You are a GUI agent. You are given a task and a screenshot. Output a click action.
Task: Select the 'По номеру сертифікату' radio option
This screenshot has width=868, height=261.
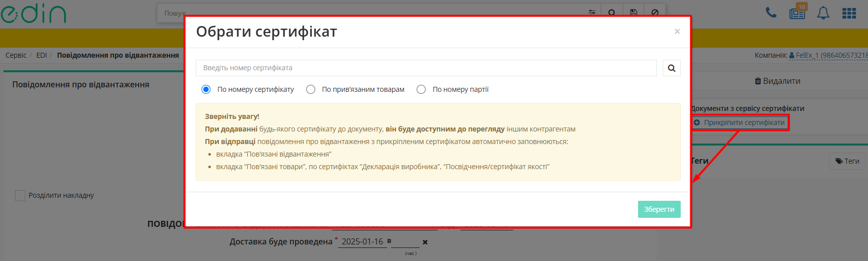coord(206,89)
